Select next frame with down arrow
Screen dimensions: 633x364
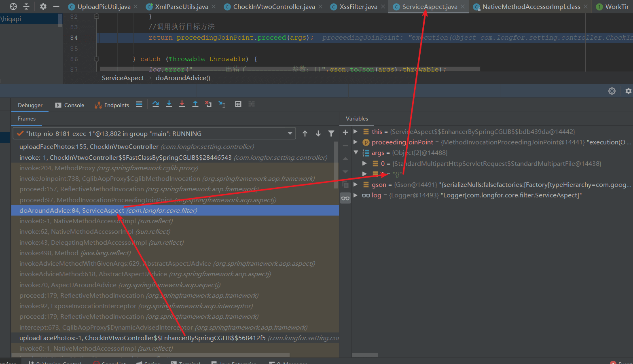318,133
